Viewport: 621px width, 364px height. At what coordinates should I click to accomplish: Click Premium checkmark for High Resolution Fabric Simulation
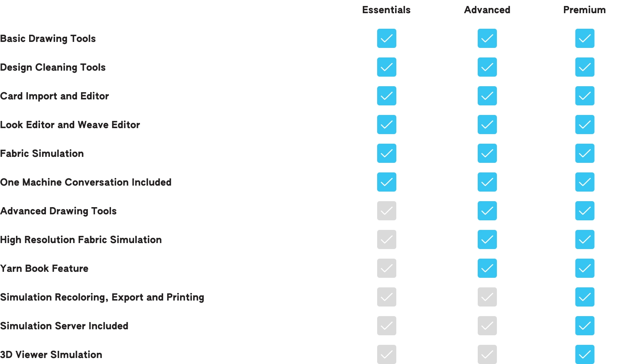click(x=584, y=239)
